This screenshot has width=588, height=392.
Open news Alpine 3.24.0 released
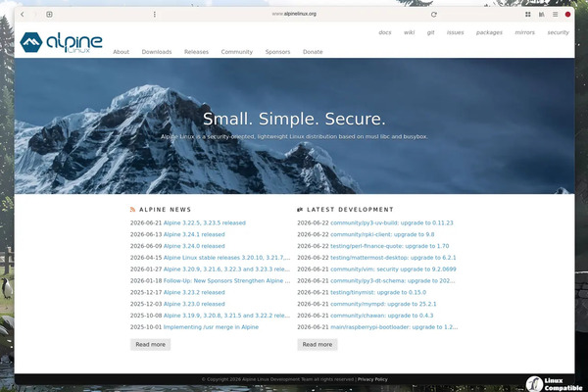pos(194,246)
